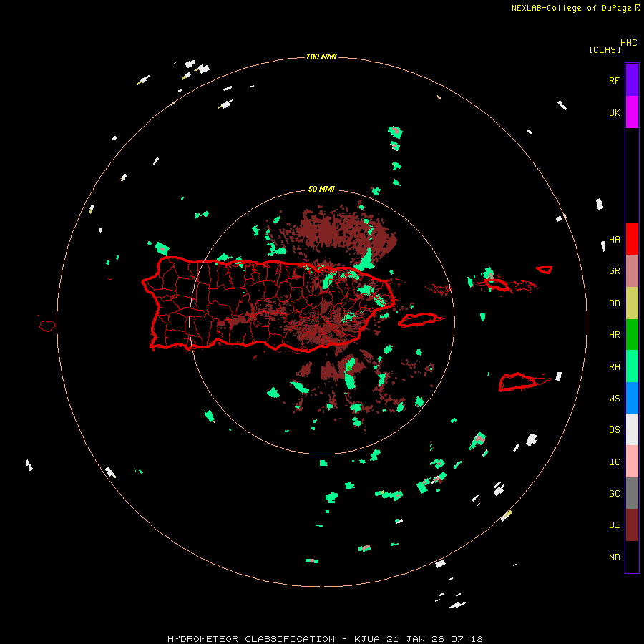The height and width of the screenshot is (644, 644).
Task: Click the 'ND' legend label
Action: point(614,557)
